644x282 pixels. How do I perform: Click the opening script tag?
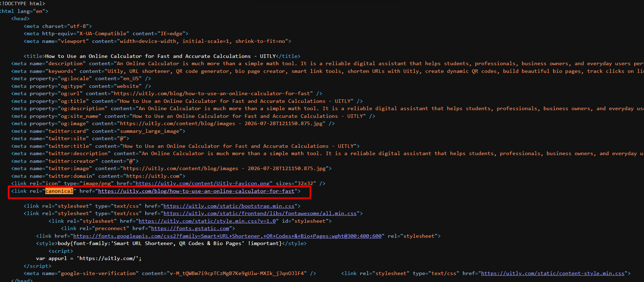click(x=61, y=251)
